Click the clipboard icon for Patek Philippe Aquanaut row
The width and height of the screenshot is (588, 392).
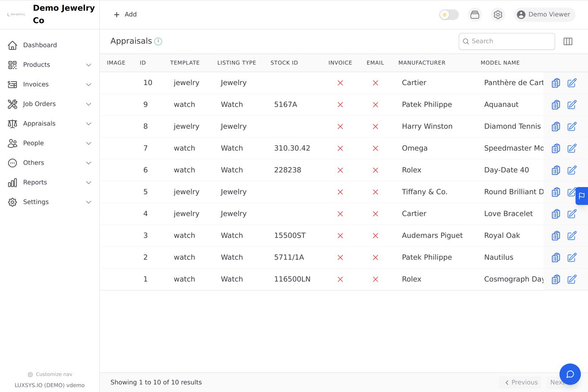click(x=555, y=105)
